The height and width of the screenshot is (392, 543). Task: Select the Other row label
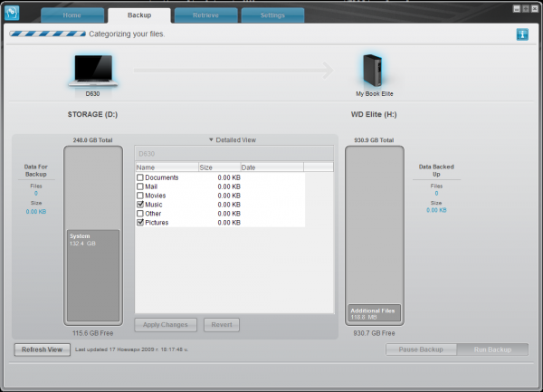click(x=153, y=214)
